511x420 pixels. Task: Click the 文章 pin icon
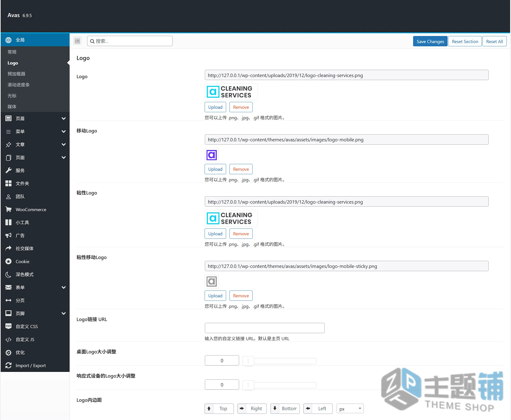[x=8, y=144]
